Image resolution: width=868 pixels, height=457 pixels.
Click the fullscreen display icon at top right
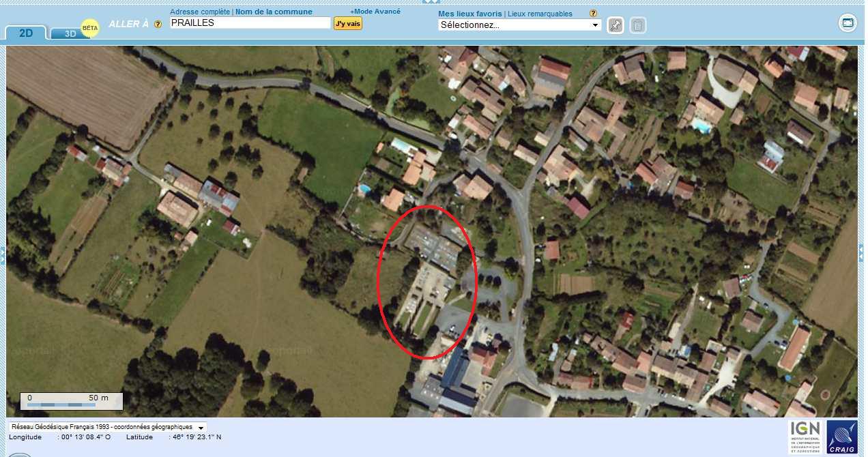pos(848,23)
